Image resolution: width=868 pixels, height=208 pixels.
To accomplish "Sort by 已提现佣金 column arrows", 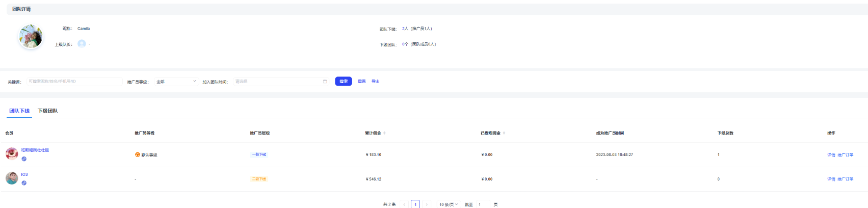I will [x=504, y=133].
